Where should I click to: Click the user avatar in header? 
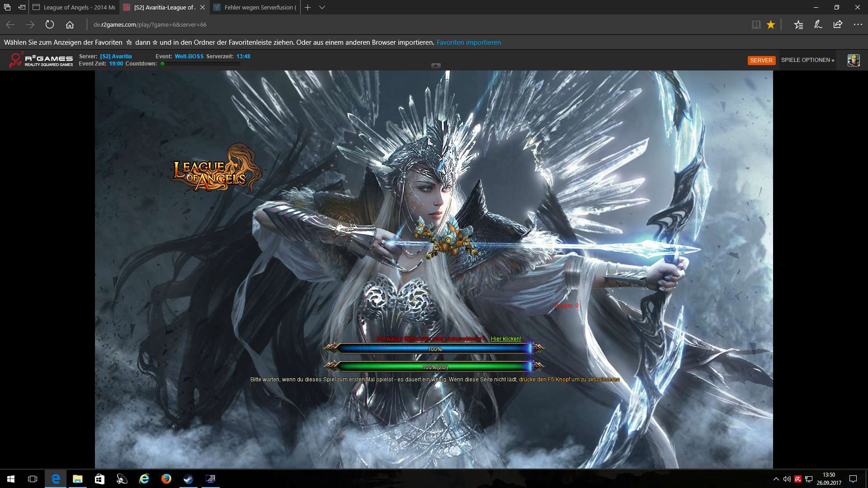coord(854,60)
